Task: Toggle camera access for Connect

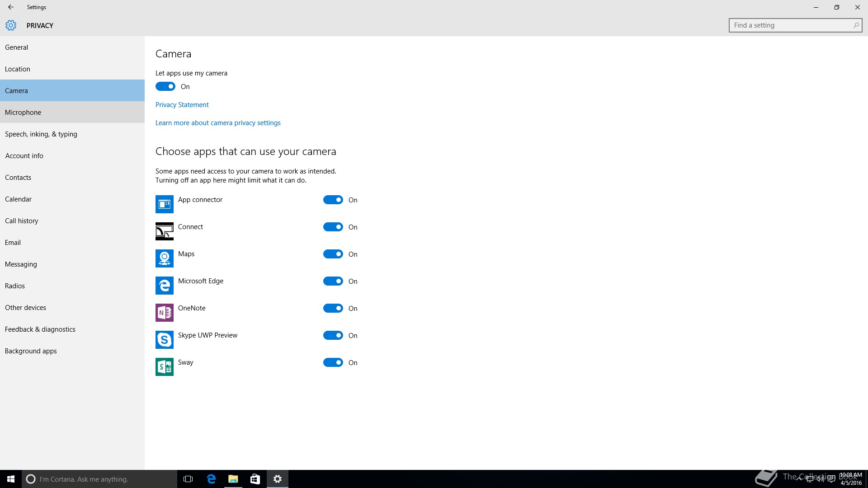Action: (x=333, y=227)
